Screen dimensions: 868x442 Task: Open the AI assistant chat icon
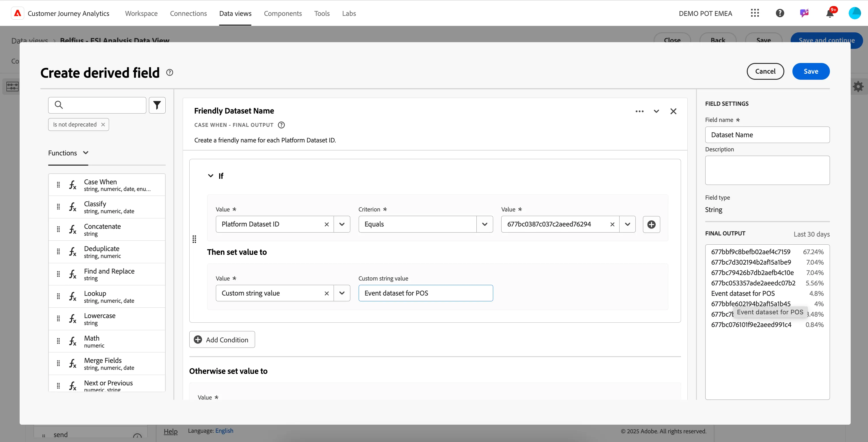804,13
